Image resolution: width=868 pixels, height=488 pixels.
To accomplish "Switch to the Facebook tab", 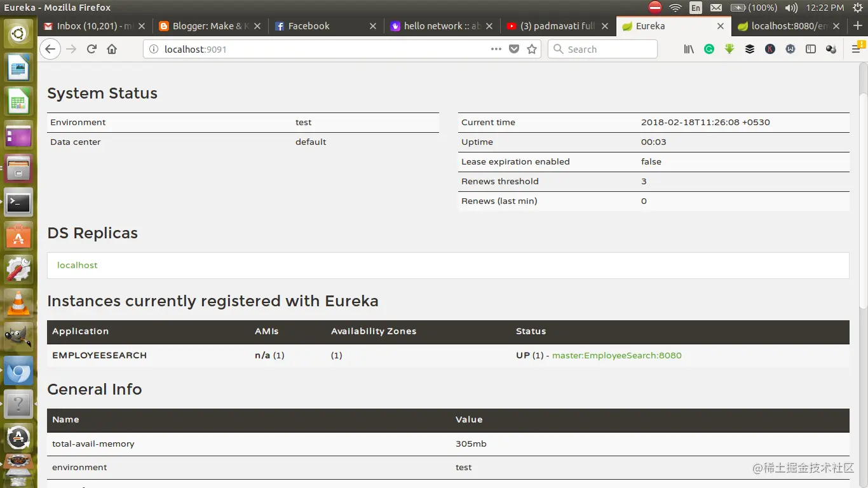I will click(x=325, y=26).
